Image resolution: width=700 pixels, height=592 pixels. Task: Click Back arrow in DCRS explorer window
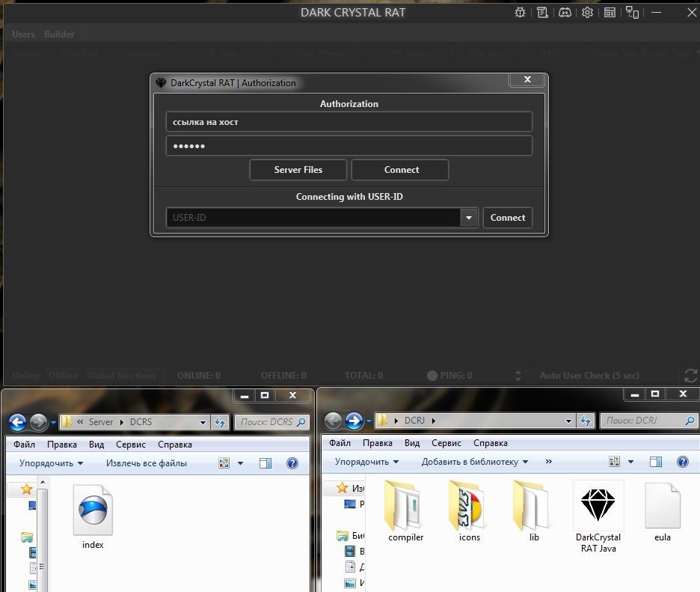pyautogui.click(x=18, y=422)
